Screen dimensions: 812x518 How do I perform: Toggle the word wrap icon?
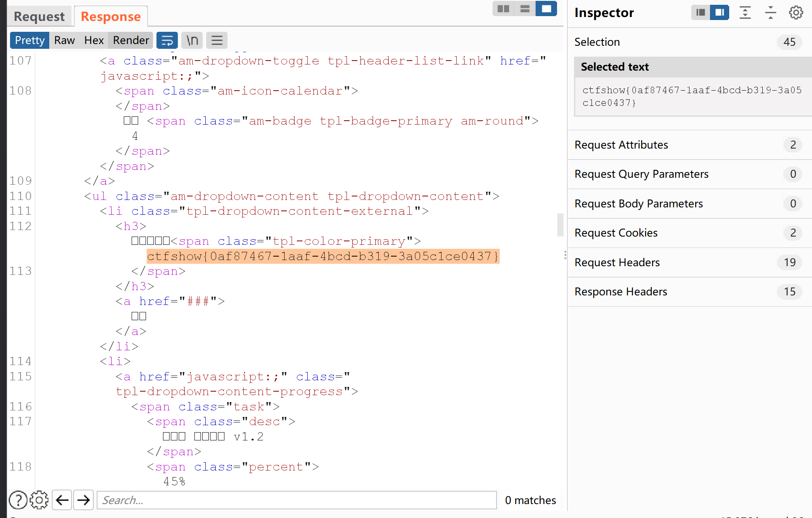point(167,41)
